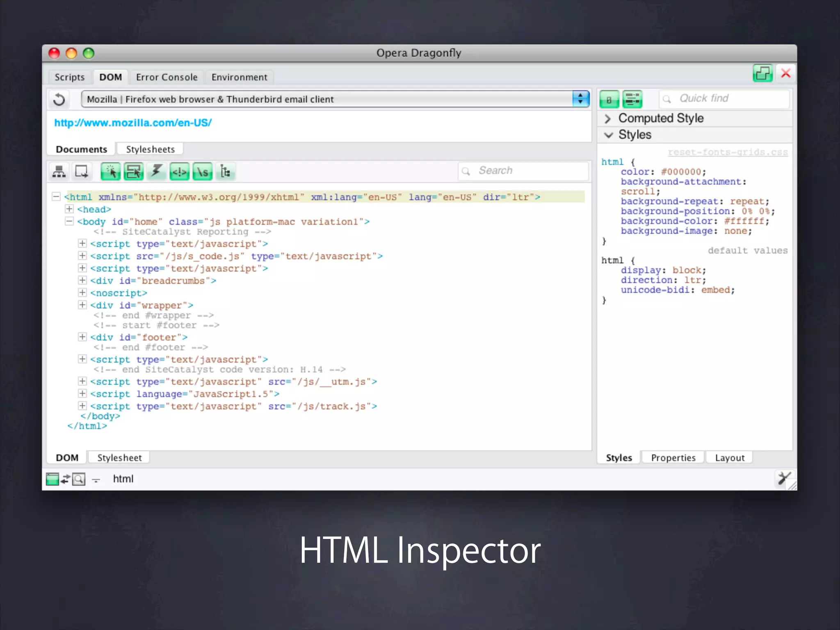
Task: Close Dragonfly with the red X
Action: (x=786, y=73)
